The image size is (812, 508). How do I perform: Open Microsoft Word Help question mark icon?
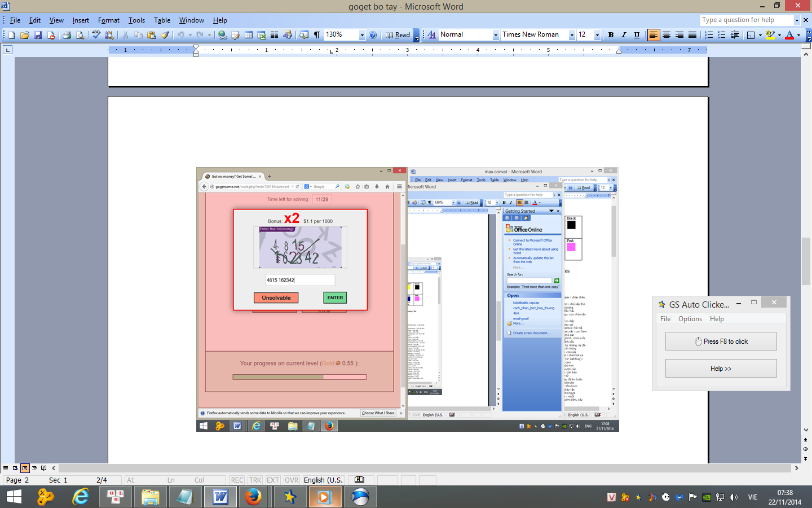click(373, 35)
